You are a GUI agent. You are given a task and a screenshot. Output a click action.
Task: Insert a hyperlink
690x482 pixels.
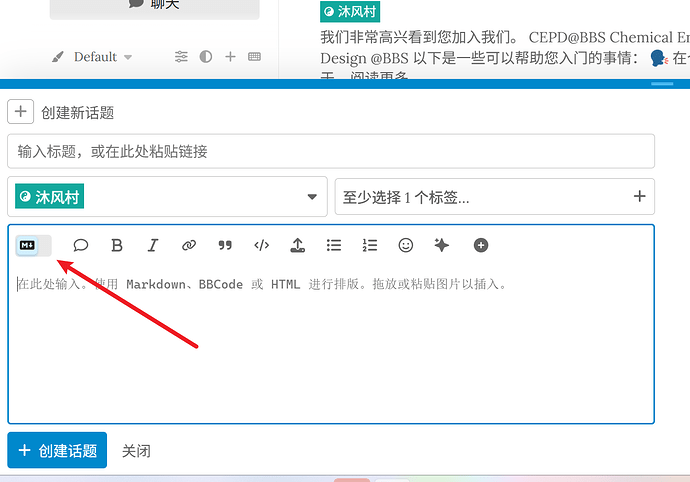pyautogui.click(x=189, y=245)
